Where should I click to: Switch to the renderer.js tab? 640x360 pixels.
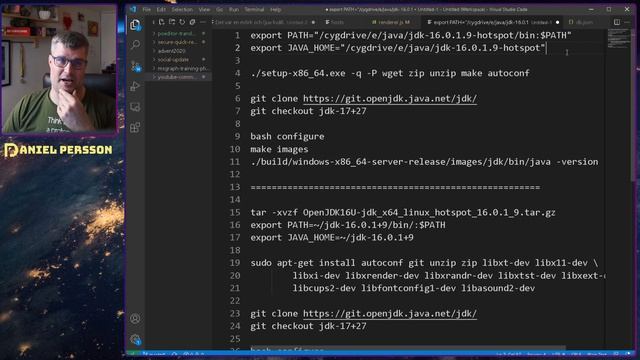pyautogui.click(x=394, y=22)
